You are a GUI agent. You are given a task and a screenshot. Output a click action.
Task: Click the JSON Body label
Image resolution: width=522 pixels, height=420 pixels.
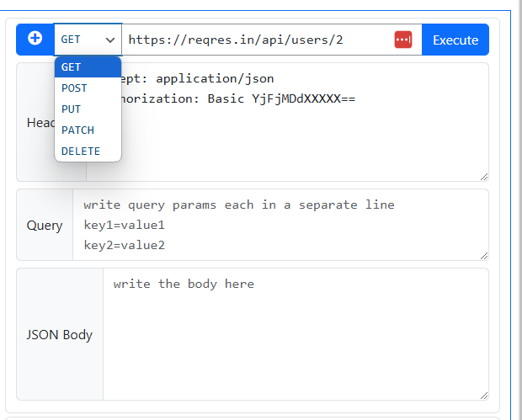(x=60, y=335)
